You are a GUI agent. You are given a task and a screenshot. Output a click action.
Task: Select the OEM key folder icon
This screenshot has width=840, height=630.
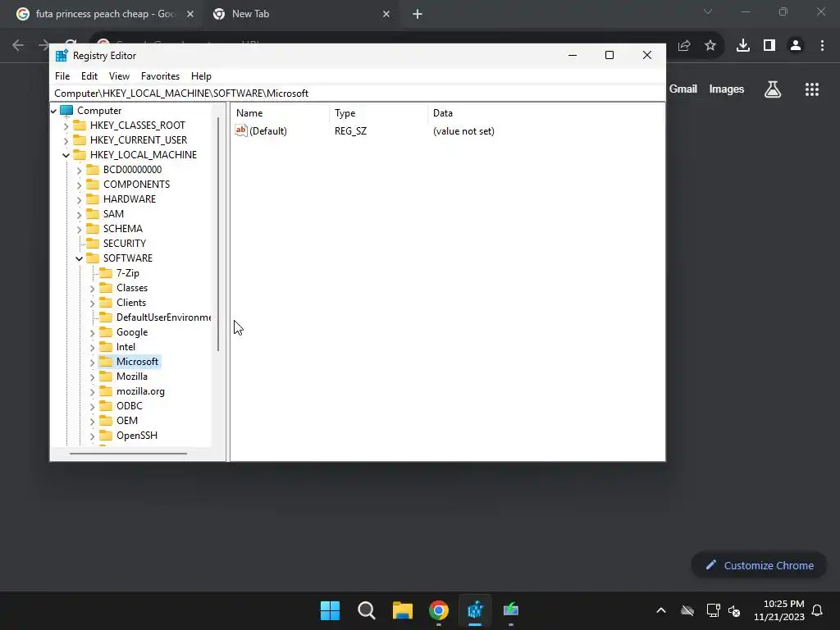click(106, 421)
